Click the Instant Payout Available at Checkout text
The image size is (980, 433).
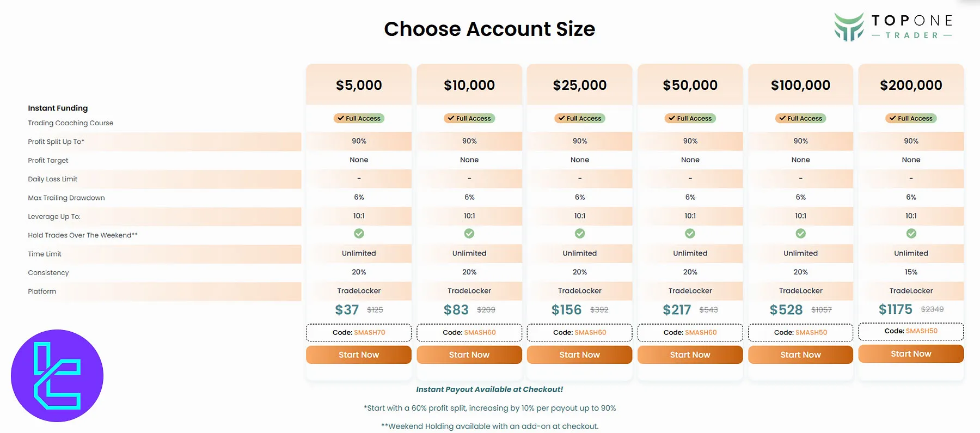click(x=489, y=389)
